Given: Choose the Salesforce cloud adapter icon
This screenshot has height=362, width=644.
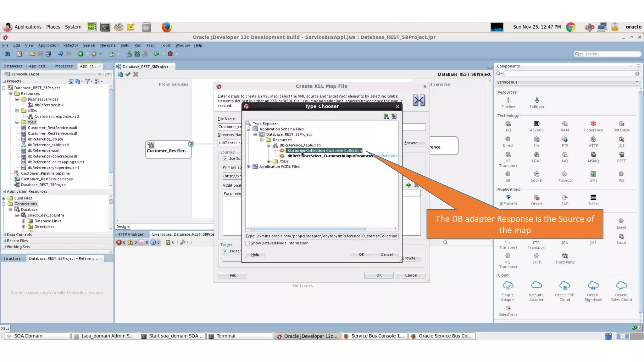Looking at the screenshot, I should pyautogui.click(x=508, y=308).
